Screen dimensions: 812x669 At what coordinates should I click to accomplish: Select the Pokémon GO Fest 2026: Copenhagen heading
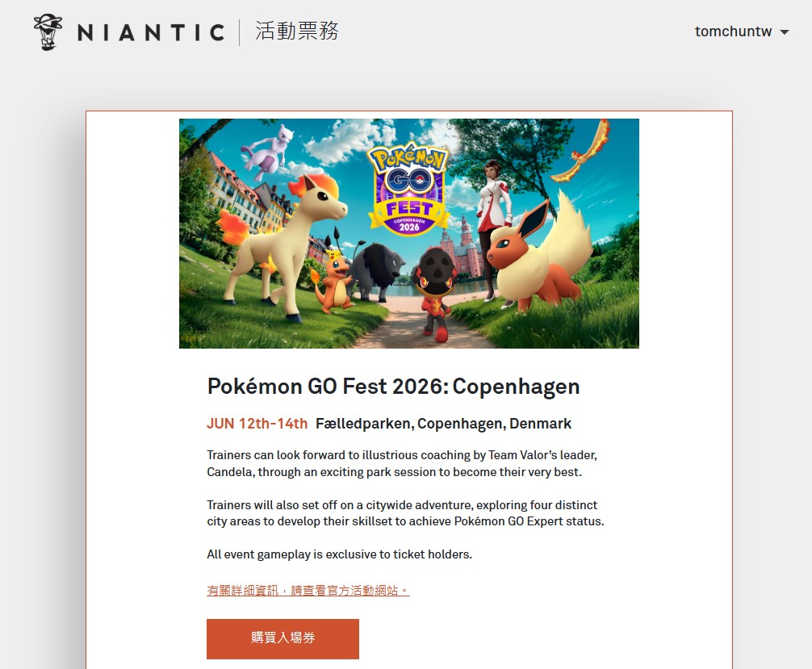coord(393,387)
